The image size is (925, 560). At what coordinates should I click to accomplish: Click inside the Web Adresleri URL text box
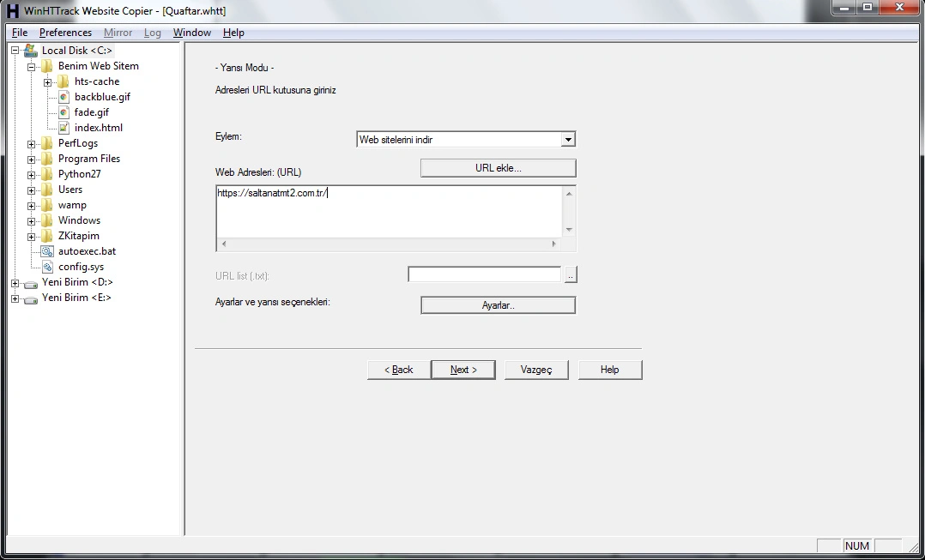pos(390,212)
